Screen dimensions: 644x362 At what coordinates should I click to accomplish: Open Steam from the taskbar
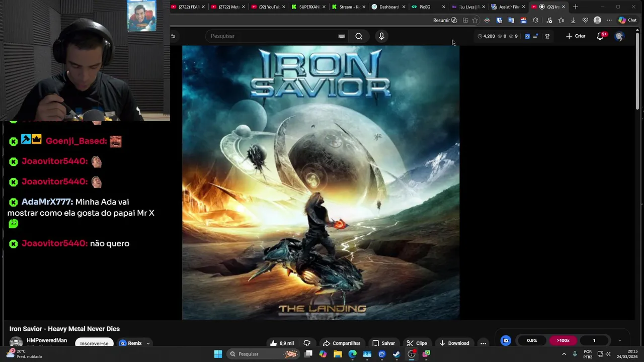pyautogui.click(x=396, y=354)
